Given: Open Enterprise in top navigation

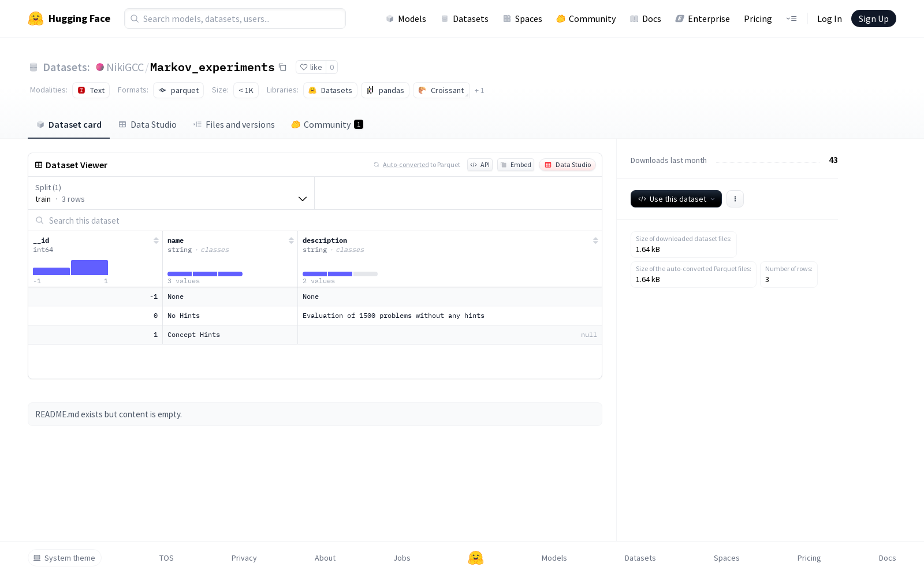Looking at the screenshot, I should click(703, 18).
